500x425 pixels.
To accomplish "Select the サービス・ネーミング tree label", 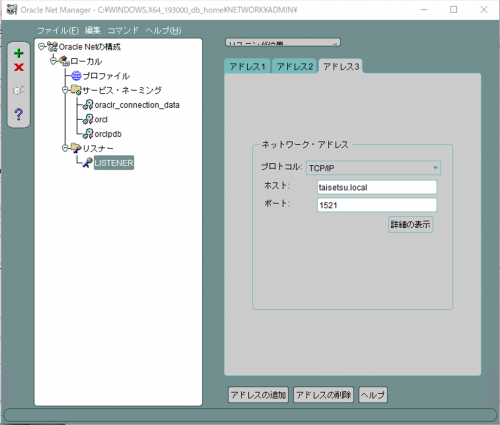I will pos(122,90).
